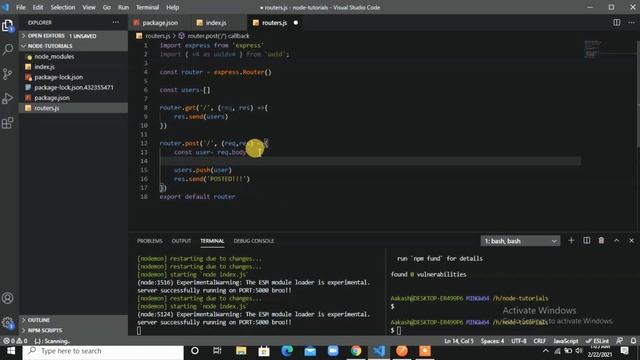Open the Extensions view
Image resolution: width=640 pixels, height=360 pixels.
8,123
